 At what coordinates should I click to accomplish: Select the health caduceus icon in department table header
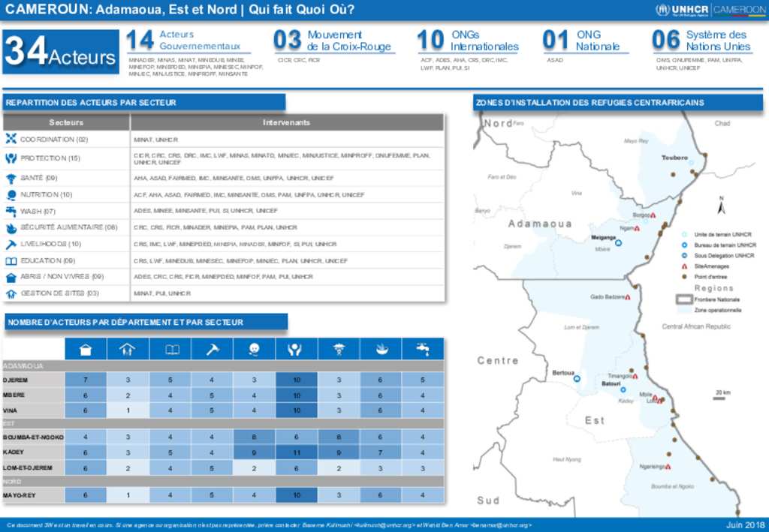pos(339,349)
